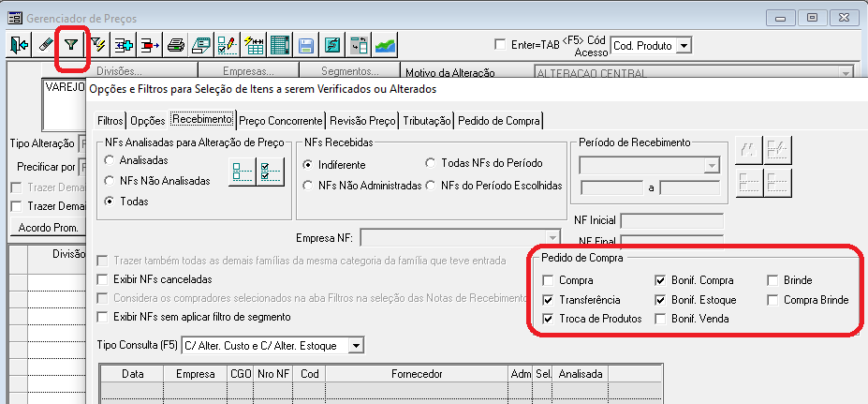Click the Analisada column header
868x404 pixels.
pos(581,374)
